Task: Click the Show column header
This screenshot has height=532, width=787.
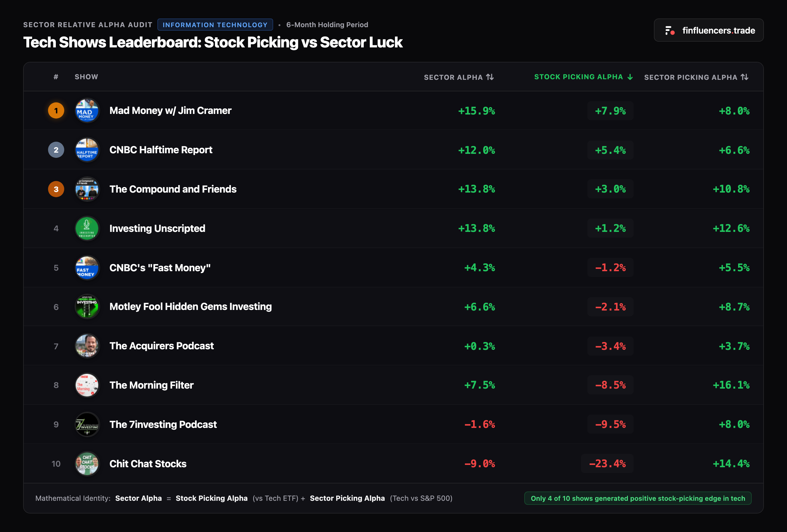Action: pos(86,77)
